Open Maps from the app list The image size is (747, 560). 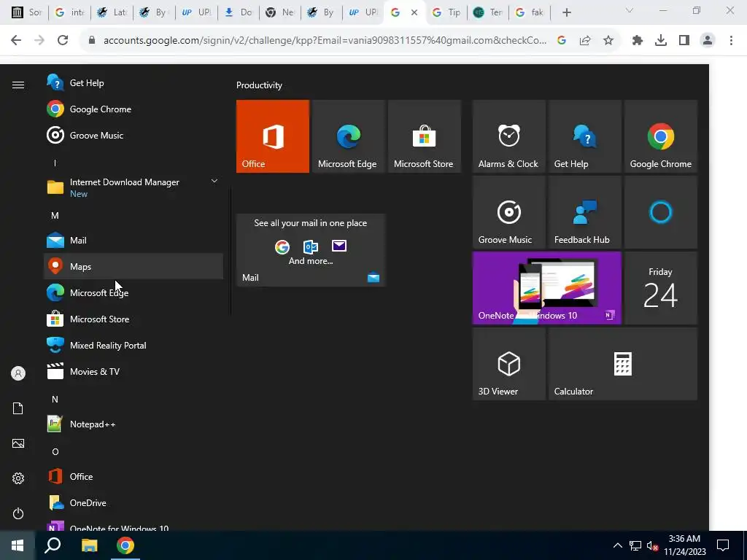click(x=133, y=267)
